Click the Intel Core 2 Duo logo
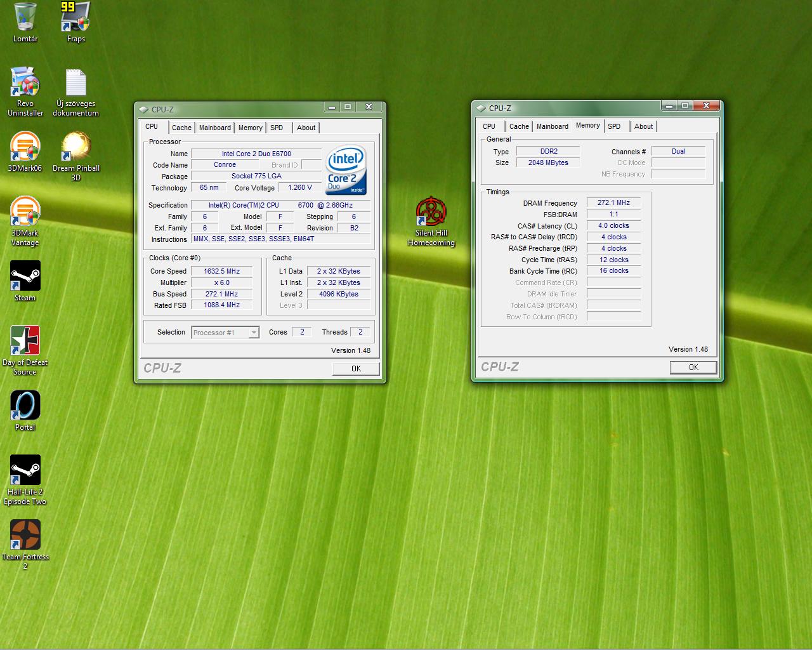 [346, 170]
